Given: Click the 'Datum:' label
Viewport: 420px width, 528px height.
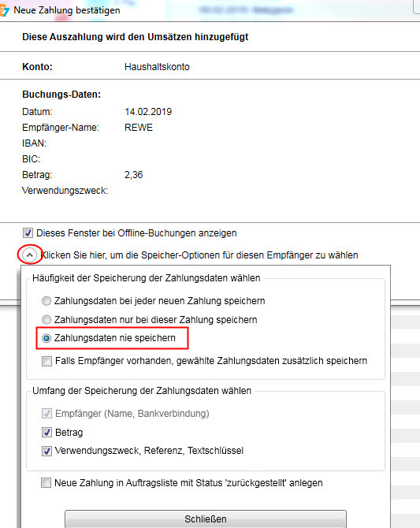Looking at the screenshot, I should click(37, 112).
